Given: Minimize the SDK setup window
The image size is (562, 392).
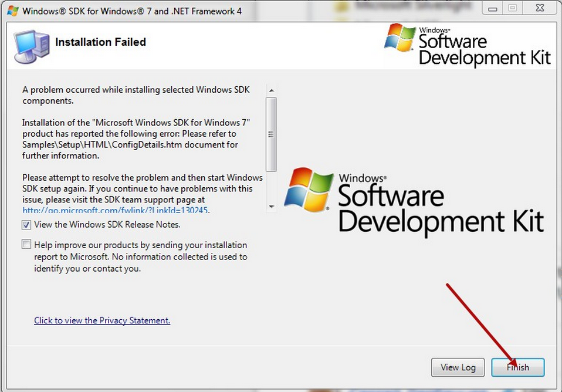Looking at the screenshot, I should 493,8.
